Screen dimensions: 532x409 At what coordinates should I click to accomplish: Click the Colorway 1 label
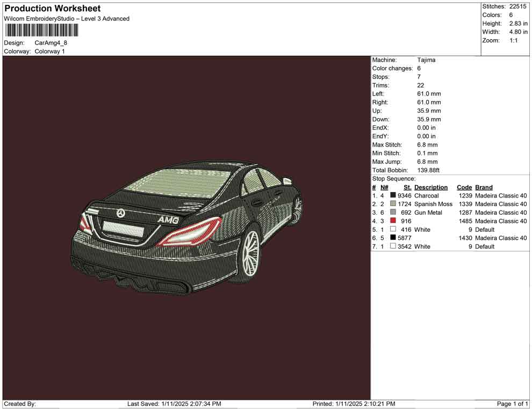pyautogui.click(x=49, y=52)
